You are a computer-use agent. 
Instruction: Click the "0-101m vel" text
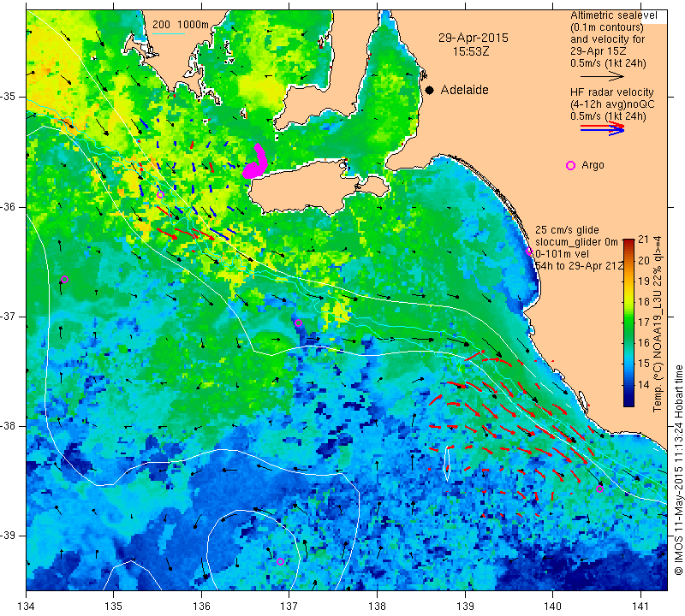(562, 254)
